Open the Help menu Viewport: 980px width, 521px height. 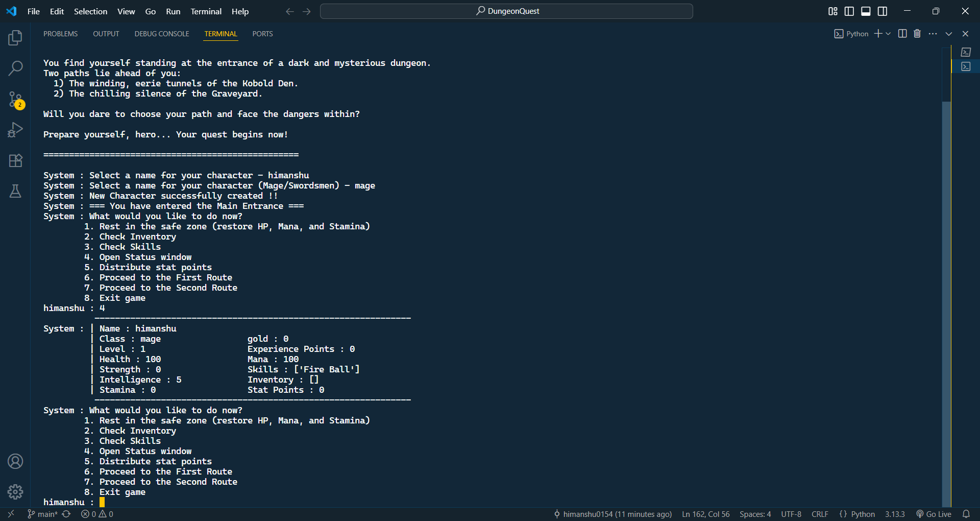240,11
